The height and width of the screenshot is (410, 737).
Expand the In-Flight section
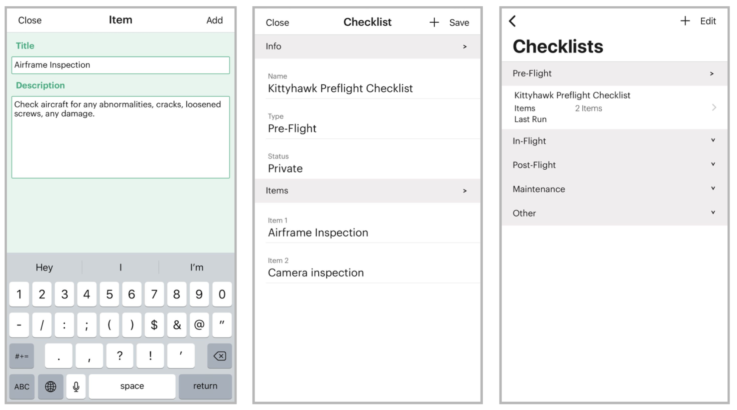[614, 141]
